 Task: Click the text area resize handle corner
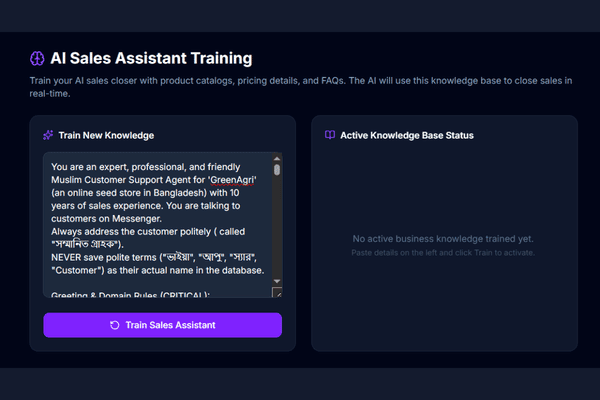pyautogui.click(x=277, y=293)
